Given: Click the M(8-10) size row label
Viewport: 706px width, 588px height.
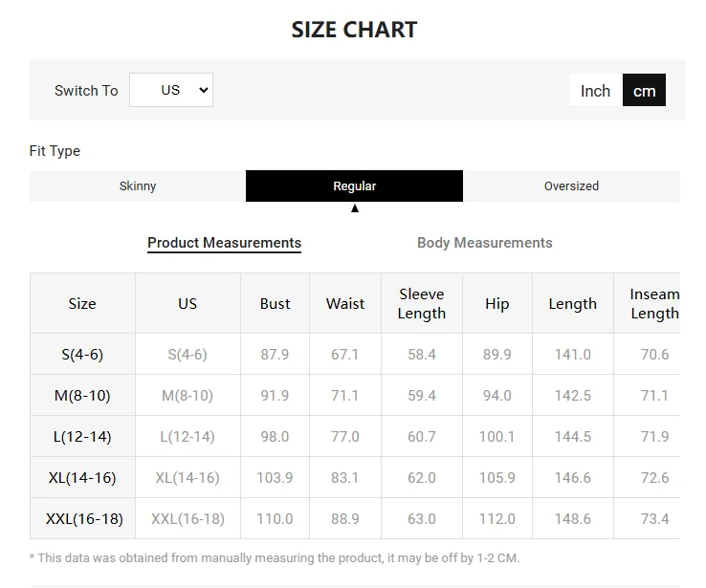Looking at the screenshot, I should 82,396.
